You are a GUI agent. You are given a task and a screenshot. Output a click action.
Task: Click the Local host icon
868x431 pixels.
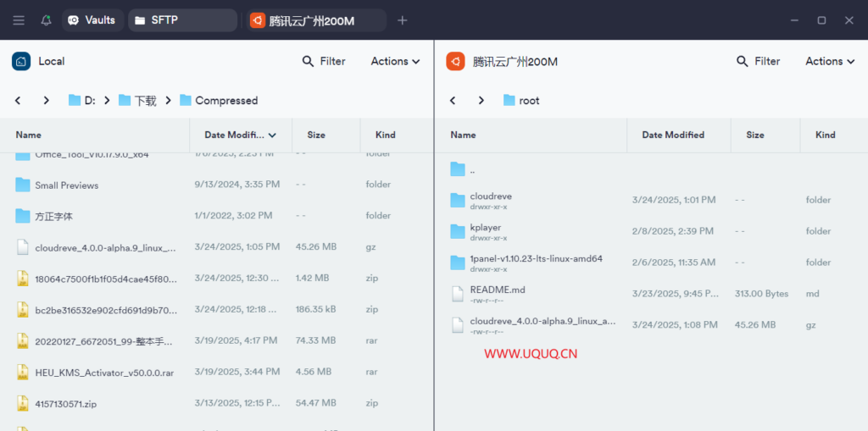point(21,61)
